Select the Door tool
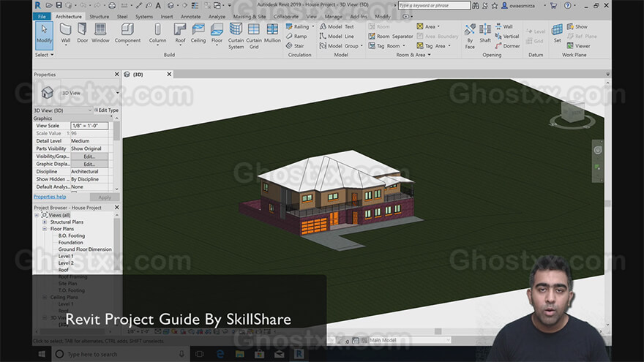Image resolution: width=644 pixels, height=362 pixels. pyautogui.click(x=83, y=34)
